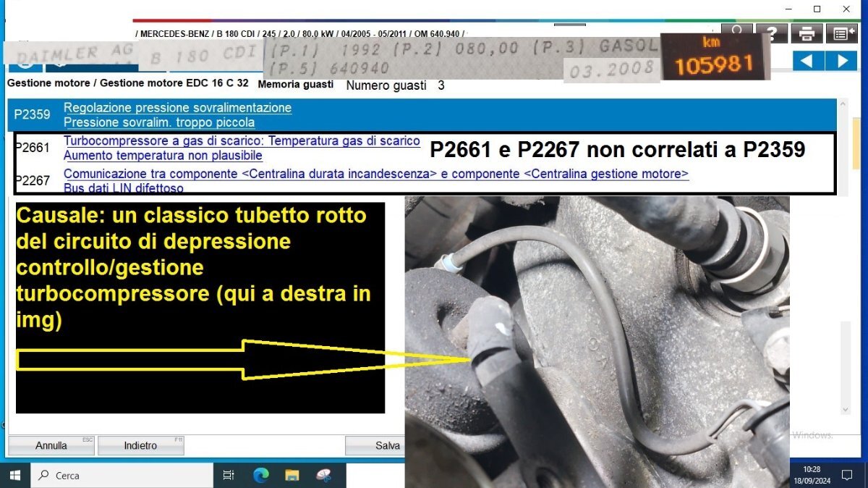868x488 pixels.
Task: Open the help question mark icon
Action: [x=772, y=33]
